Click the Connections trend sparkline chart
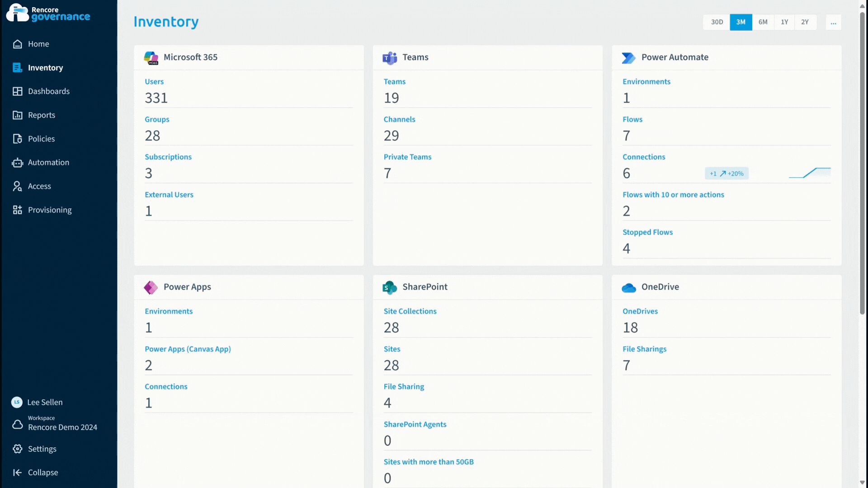 coord(809,173)
